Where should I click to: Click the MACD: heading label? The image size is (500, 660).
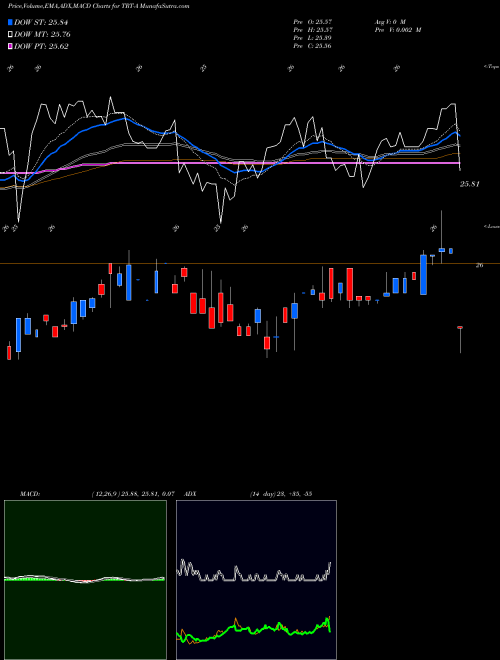tap(30, 494)
